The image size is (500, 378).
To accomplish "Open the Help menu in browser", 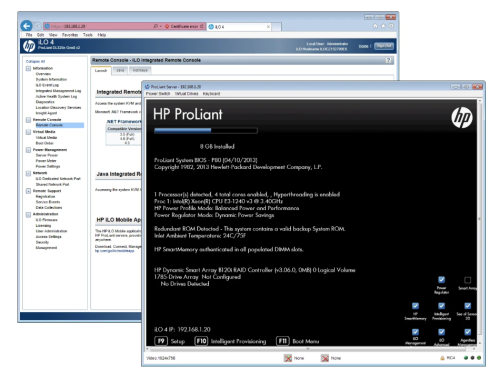I will [x=102, y=35].
